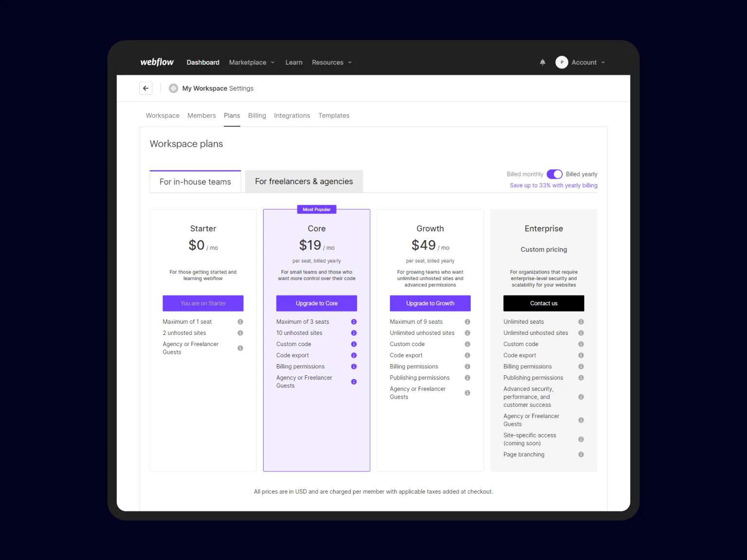This screenshot has height=560, width=747.
Task: Open the info tooltip for Page branching
Action: (x=581, y=455)
